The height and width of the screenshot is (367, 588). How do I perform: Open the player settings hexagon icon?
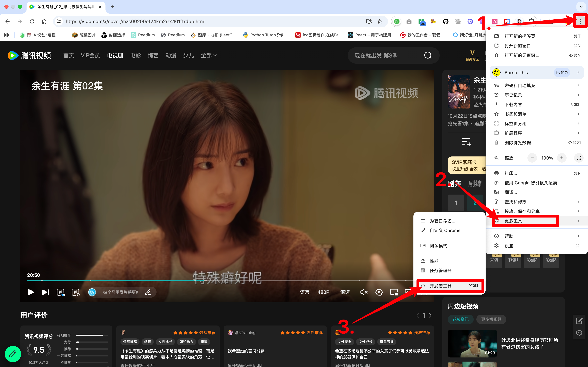pyautogui.click(x=379, y=292)
